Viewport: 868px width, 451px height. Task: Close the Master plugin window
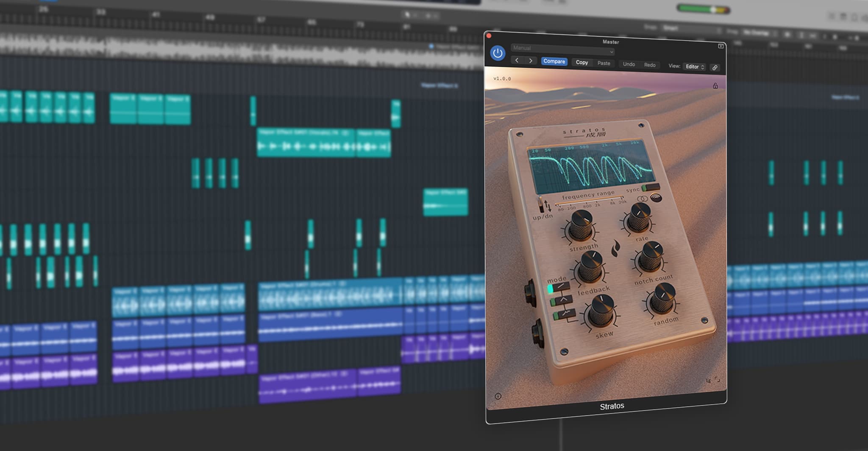click(489, 36)
